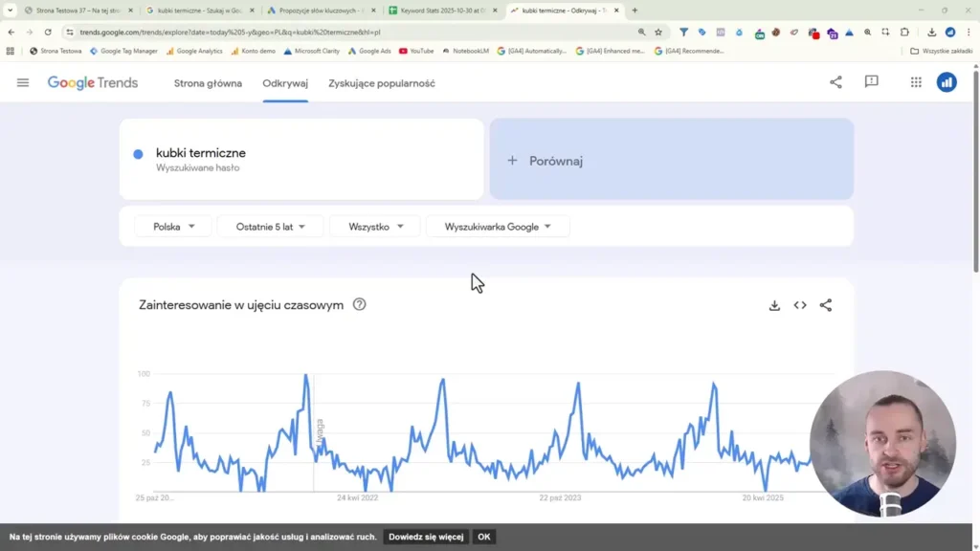The image size is (980, 551).
Task: Select the Odkrywaj tab
Action: click(x=285, y=83)
